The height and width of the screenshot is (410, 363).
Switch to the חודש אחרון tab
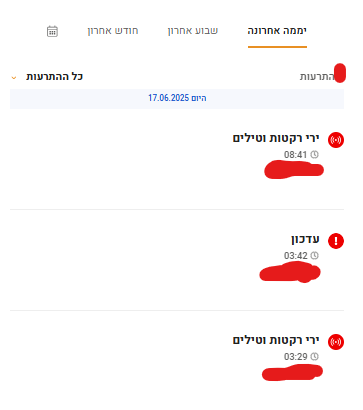pyautogui.click(x=113, y=31)
